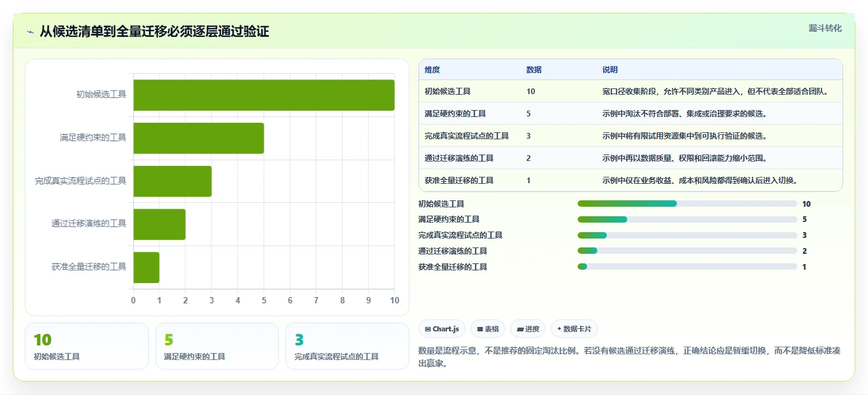
Task: Click table cell 获准全量迁移的工具
Action: click(x=459, y=181)
